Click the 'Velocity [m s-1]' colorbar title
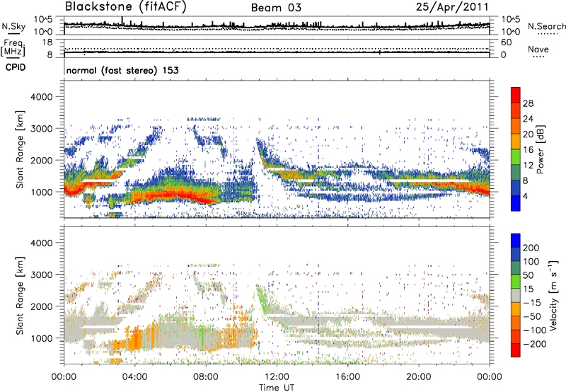The image size is (566, 392). click(553, 296)
